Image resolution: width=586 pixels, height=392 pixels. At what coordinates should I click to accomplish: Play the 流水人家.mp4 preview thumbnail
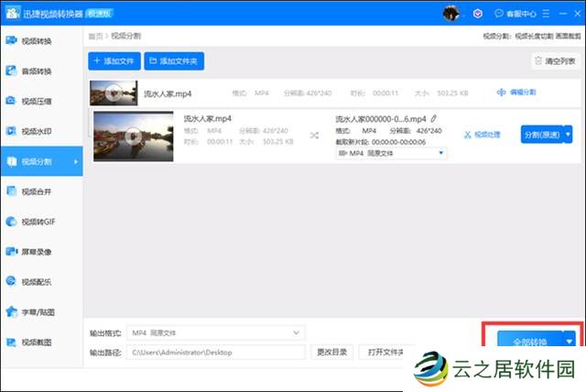coord(133,136)
